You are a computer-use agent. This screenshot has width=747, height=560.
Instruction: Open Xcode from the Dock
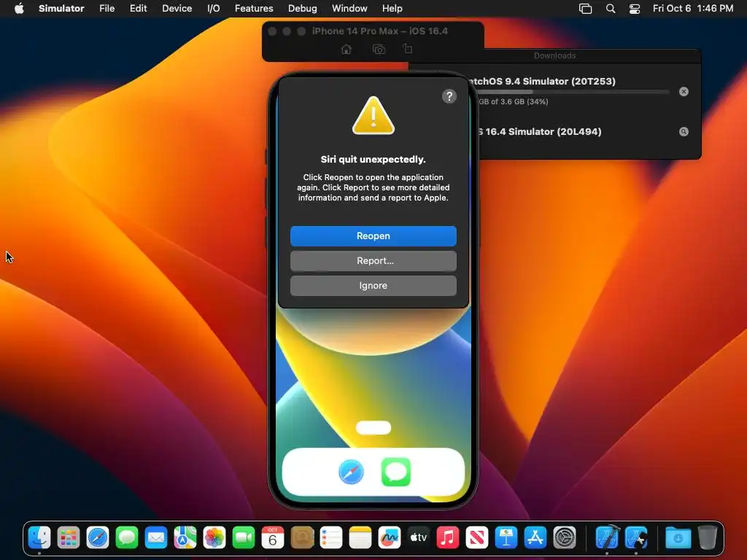coord(607,537)
